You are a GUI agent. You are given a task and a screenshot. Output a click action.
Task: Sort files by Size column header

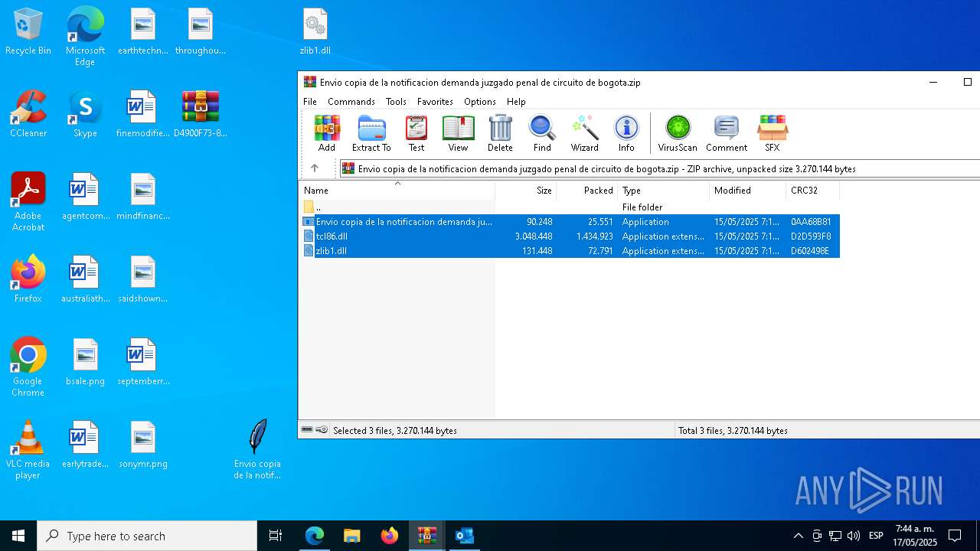[526, 191]
